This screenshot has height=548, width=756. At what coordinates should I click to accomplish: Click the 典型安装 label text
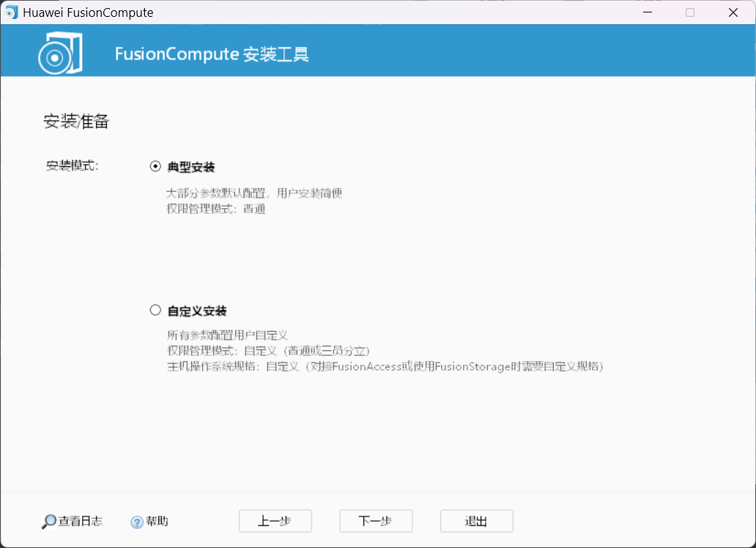pos(191,167)
